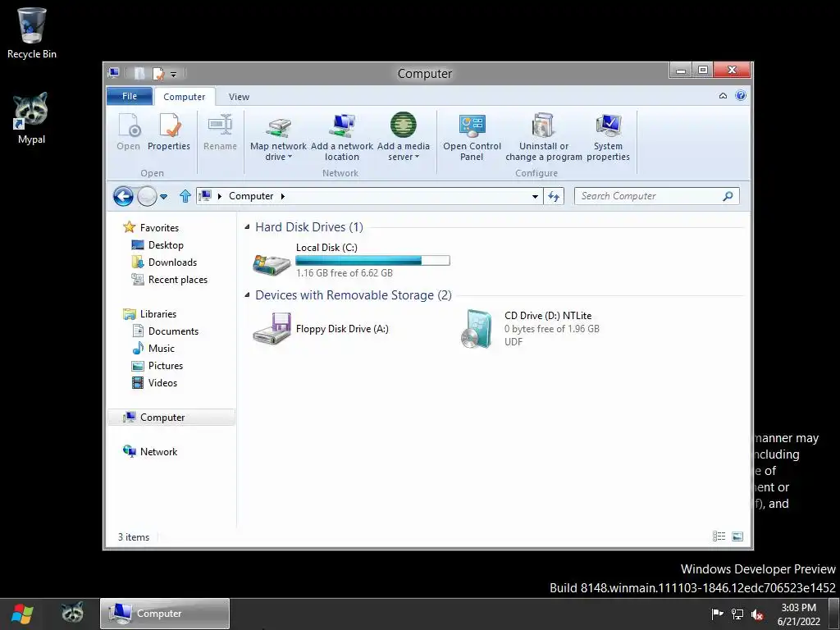Collapse the Hard Disk Drives group

[x=247, y=227]
